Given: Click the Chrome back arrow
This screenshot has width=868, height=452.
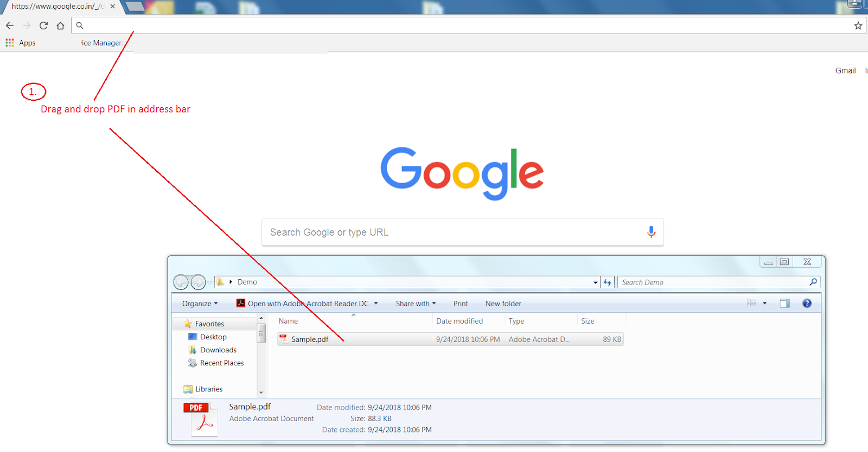Looking at the screenshot, I should pyautogui.click(x=10, y=25).
